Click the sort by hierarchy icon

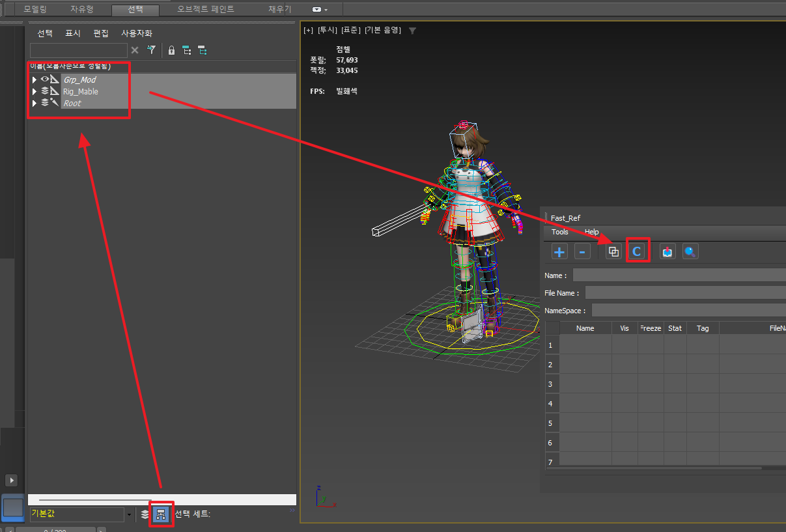[161, 514]
